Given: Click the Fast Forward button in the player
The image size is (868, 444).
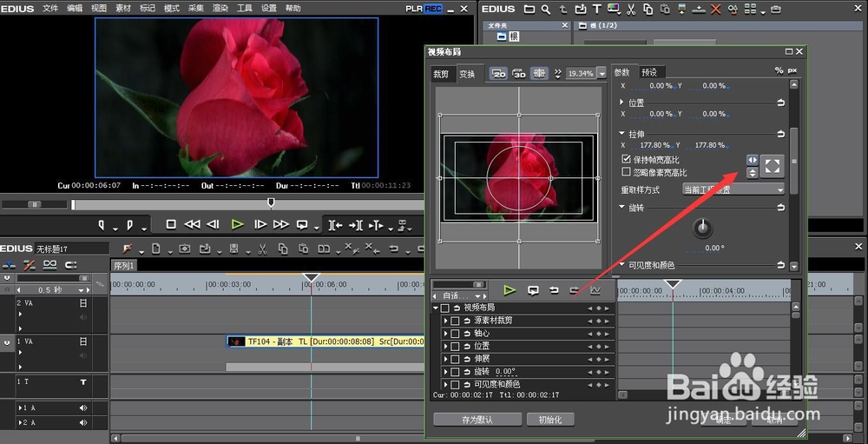Looking at the screenshot, I should pos(281,224).
